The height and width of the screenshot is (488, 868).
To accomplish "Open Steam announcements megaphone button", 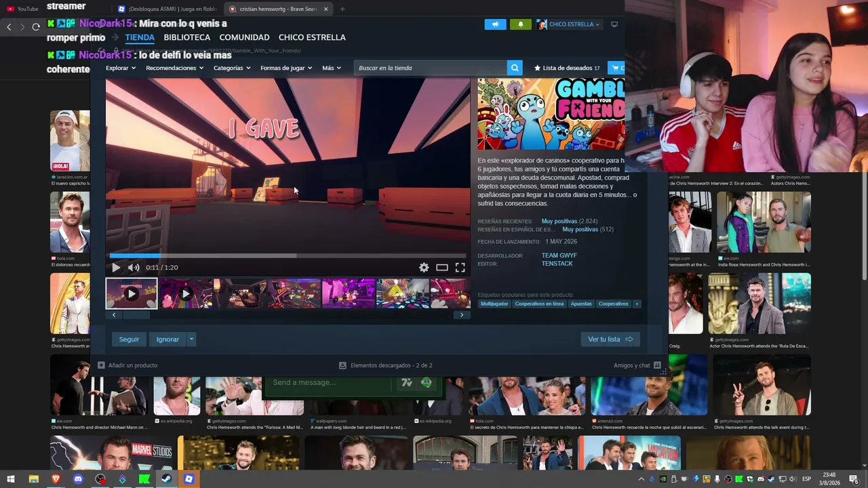I will pos(495,24).
